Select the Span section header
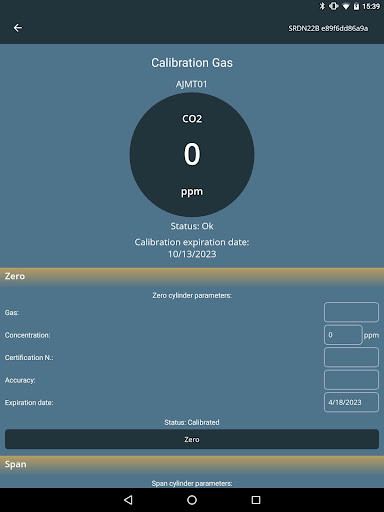The width and height of the screenshot is (384, 512). 192,464
